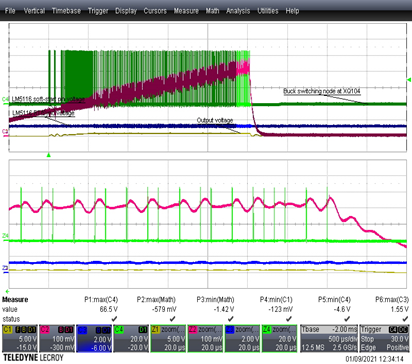Viewport: 412px width, 364px height.
Task: Open the Math menu
Action: point(212,11)
